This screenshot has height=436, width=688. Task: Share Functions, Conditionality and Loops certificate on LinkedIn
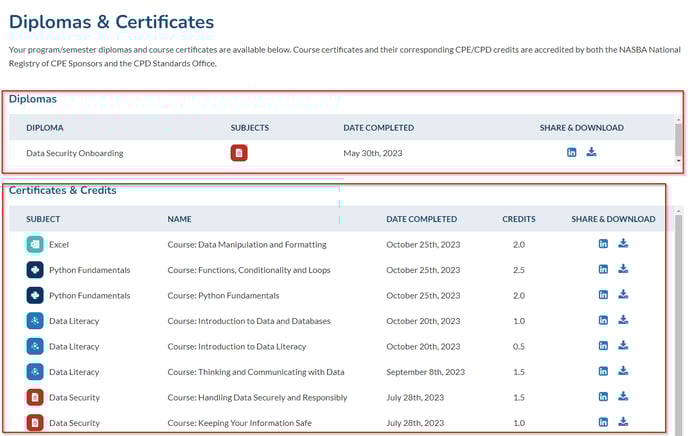[603, 269]
